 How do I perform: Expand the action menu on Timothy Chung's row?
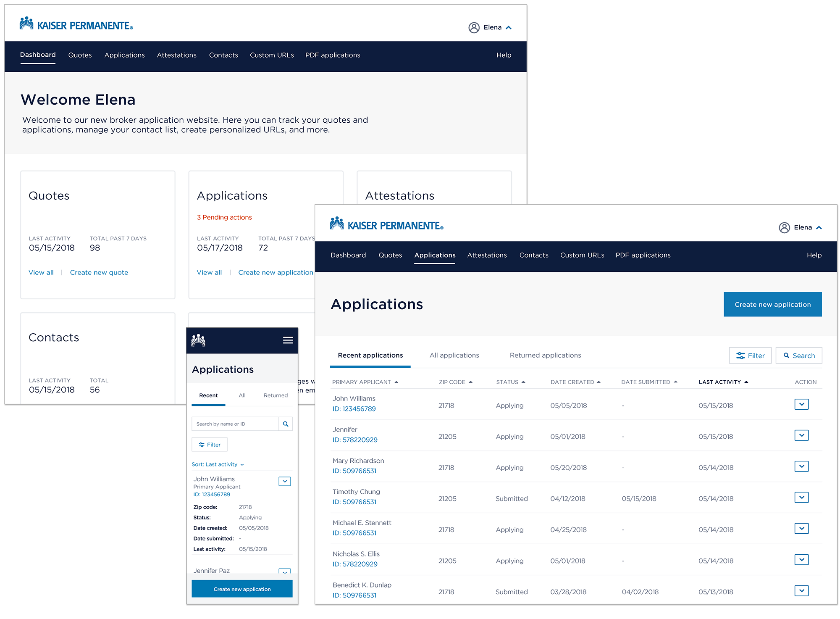click(802, 498)
